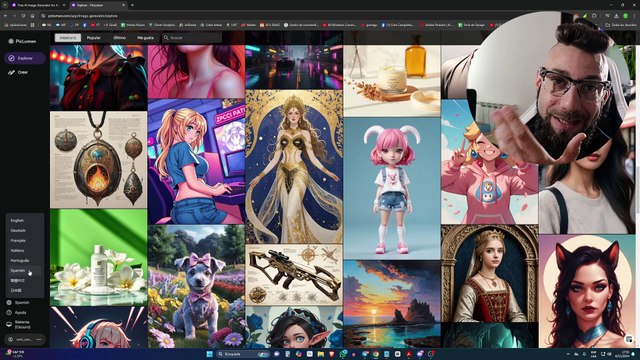Image resolution: width=640 pixels, height=360 pixels.
Task: Close the active Explore - PicLumen tab
Action: coord(123,5)
